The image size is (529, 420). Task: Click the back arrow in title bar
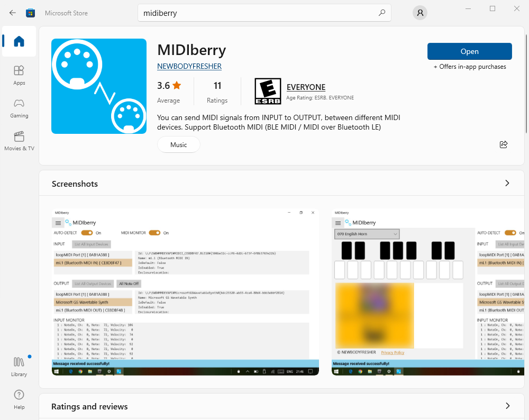coord(13,13)
